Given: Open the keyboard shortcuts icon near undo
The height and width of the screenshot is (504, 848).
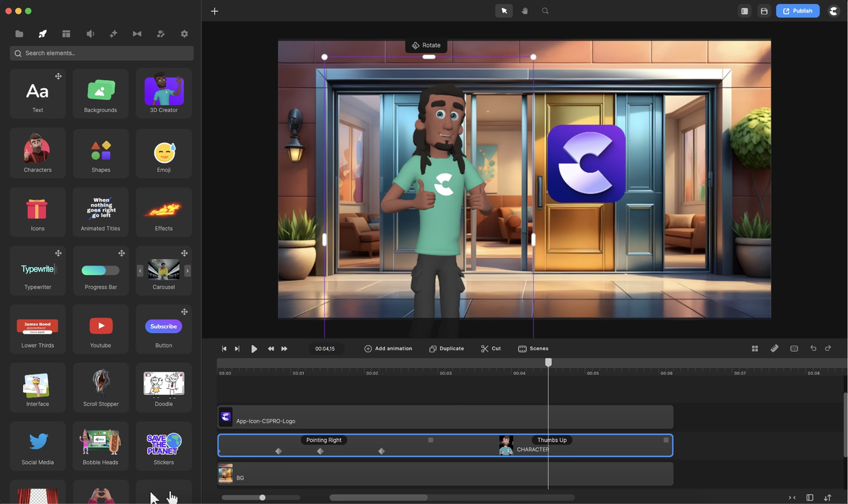Looking at the screenshot, I should click(794, 348).
